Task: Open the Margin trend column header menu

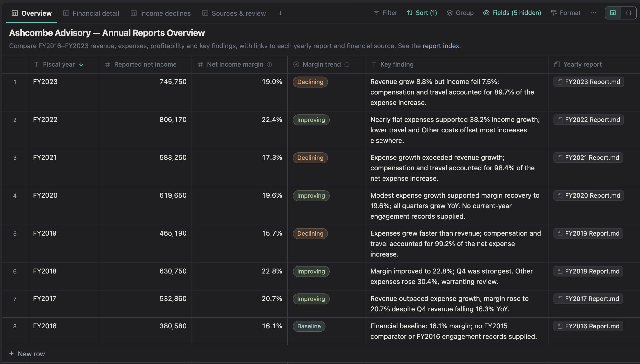Action: [326, 65]
